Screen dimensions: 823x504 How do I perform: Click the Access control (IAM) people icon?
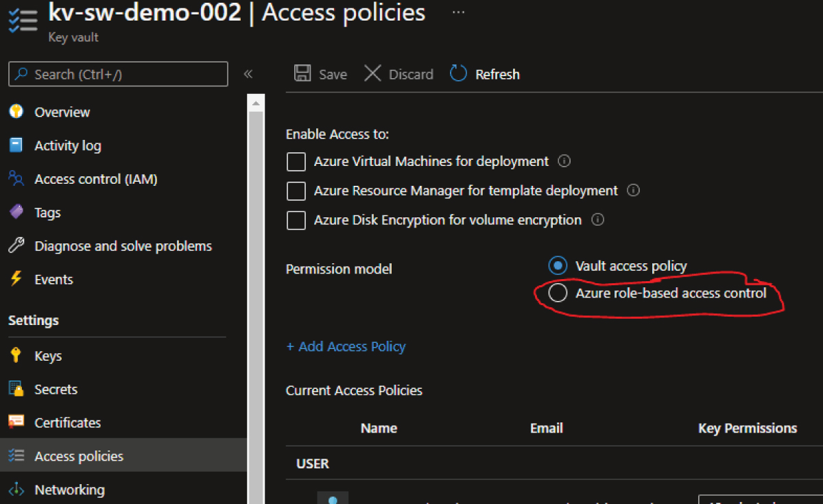16,179
